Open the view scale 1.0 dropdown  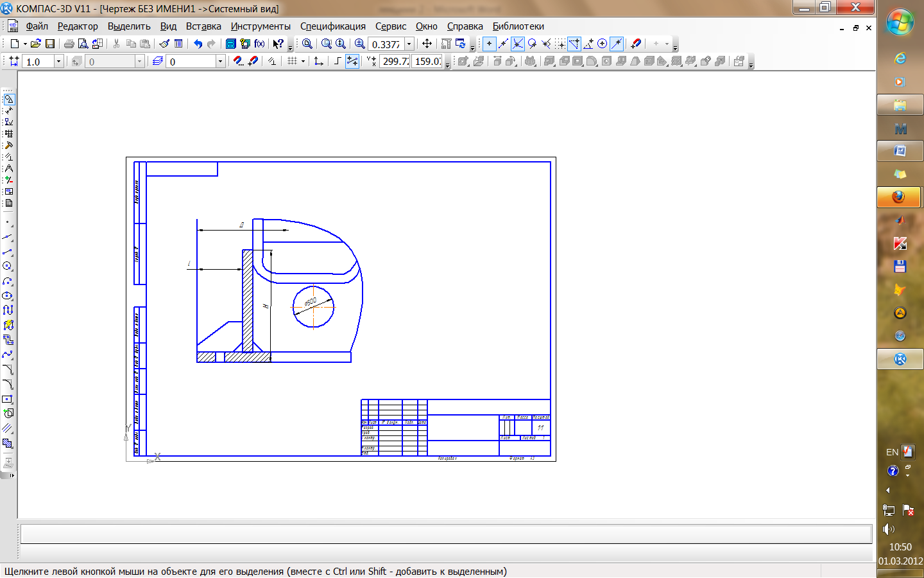(58, 61)
